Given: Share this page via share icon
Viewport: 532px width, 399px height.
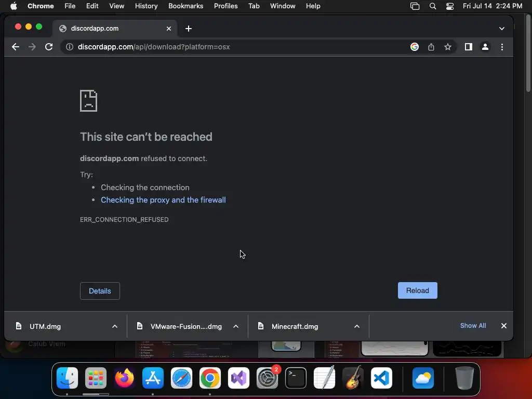Looking at the screenshot, I should (x=431, y=47).
